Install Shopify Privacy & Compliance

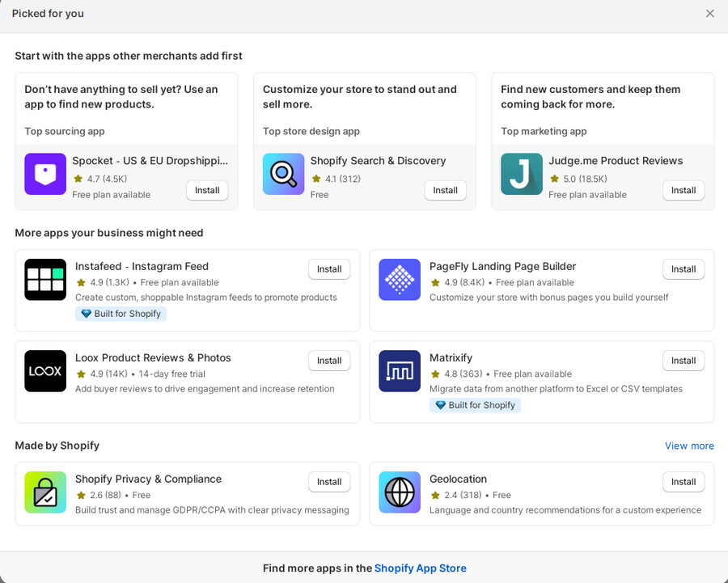pyautogui.click(x=329, y=482)
